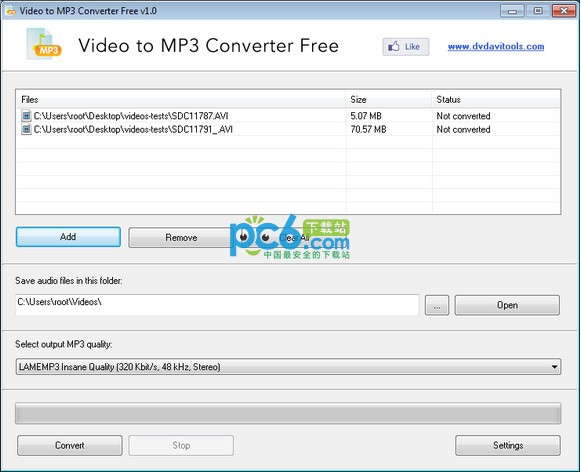Image resolution: width=581 pixels, height=472 pixels.
Task: Open the output folder with Open button
Action: click(x=507, y=305)
